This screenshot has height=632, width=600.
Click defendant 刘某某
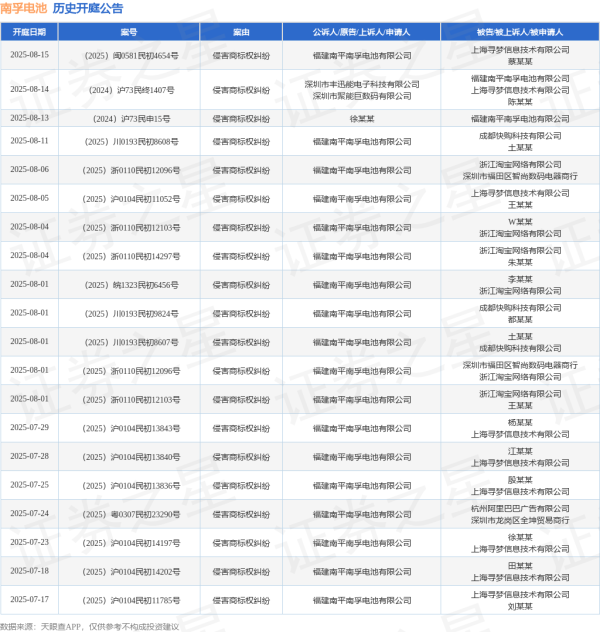[x=520, y=606]
